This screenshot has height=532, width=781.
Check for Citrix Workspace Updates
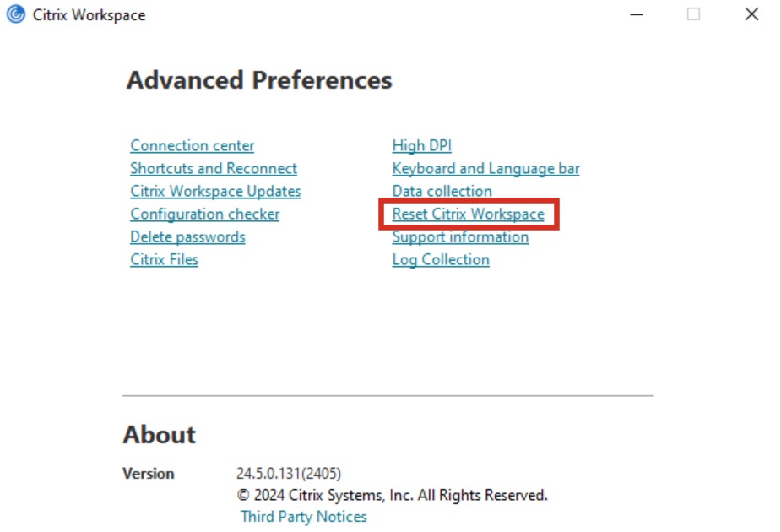pyautogui.click(x=214, y=191)
